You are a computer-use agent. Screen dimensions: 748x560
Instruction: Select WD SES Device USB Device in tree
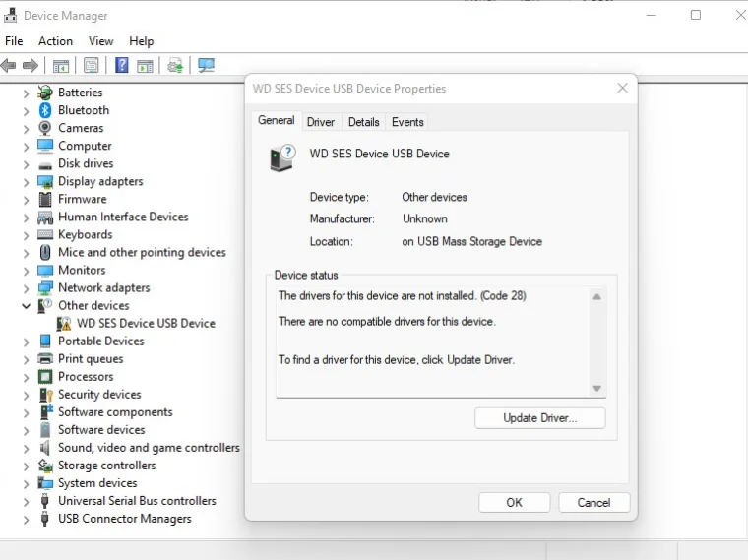point(146,324)
